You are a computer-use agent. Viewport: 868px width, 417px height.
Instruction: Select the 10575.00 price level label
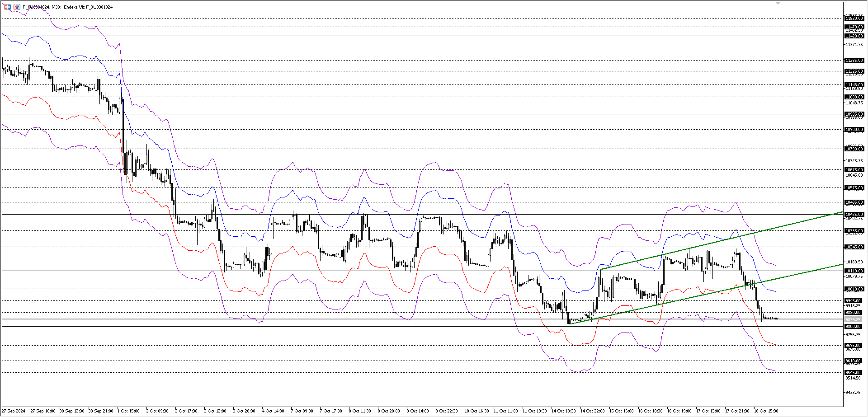point(854,187)
